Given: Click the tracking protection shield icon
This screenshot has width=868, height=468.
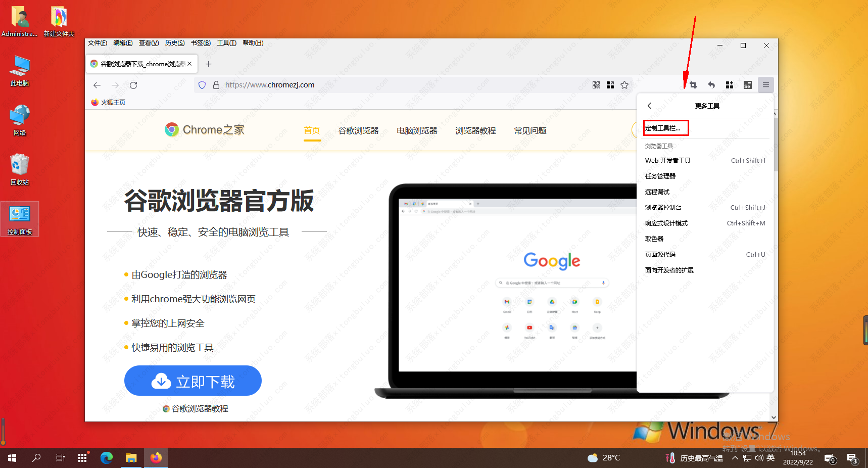Looking at the screenshot, I should click(x=202, y=85).
